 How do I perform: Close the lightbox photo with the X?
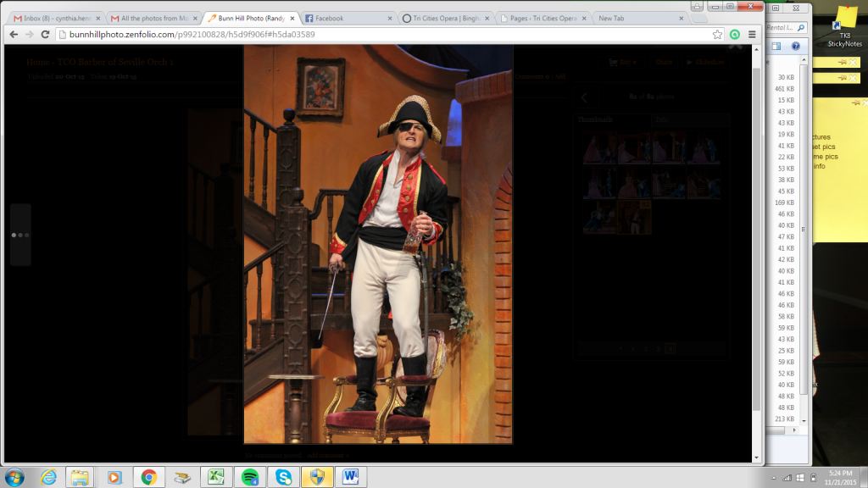pyautogui.click(x=736, y=47)
